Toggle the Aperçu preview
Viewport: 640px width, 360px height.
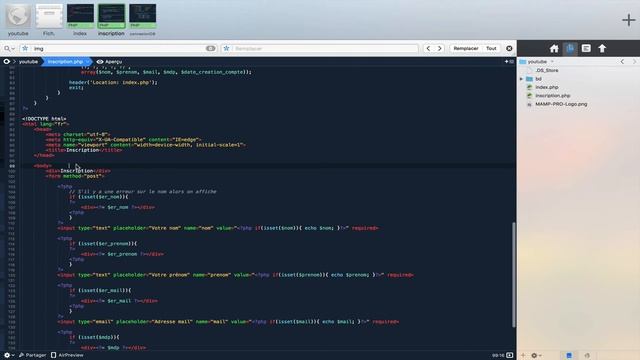tap(109, 62)
